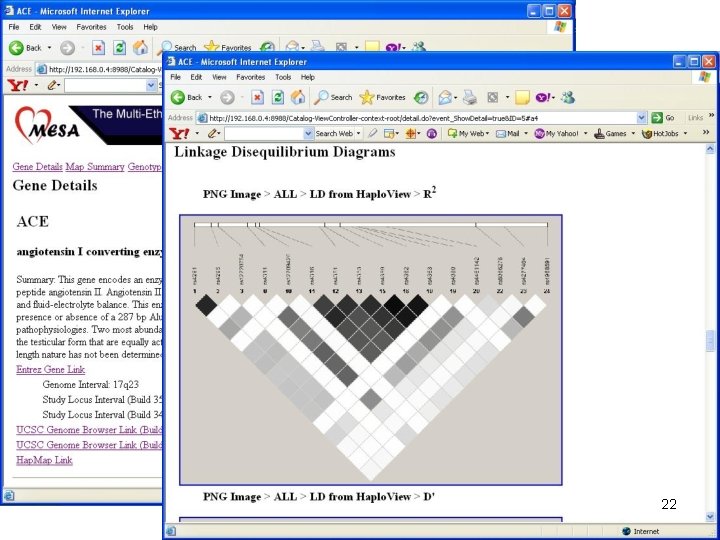Click the purple Yahoo icon in front toolbar
720x540 pixels.
coord(543,97)
